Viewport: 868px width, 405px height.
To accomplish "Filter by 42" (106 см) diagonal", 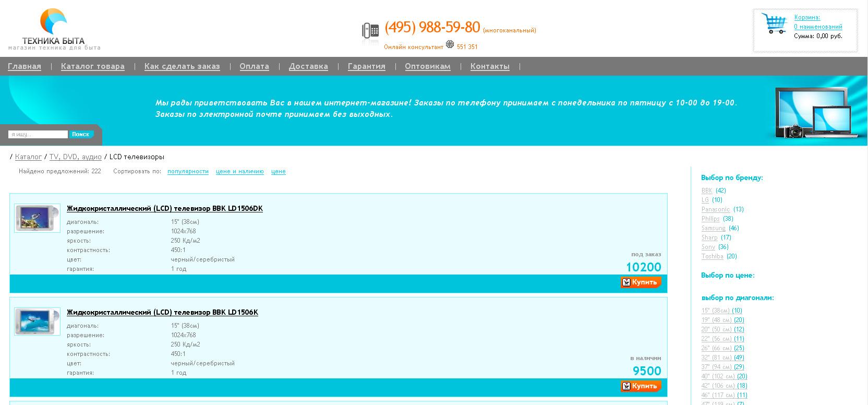I will tap(725, 386).
